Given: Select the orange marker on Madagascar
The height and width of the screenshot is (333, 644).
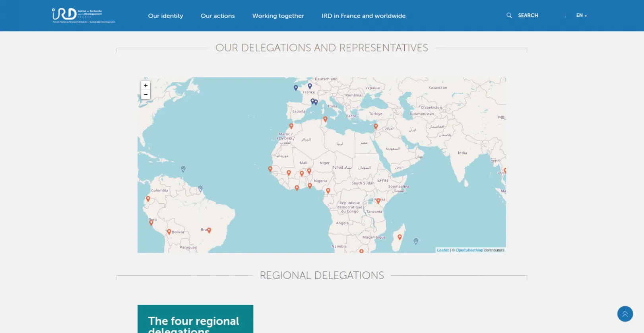Looking at the screenshot, I should pyautogui.click(x=400, y=237).
